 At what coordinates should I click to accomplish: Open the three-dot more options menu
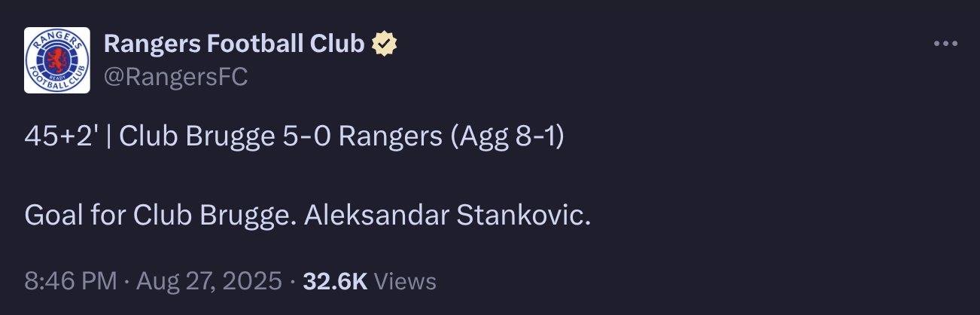click(945, 44)
